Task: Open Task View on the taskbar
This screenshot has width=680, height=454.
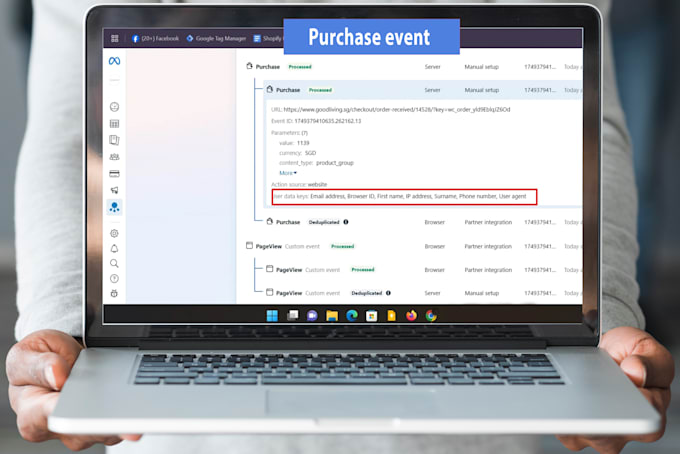Action: point(293,316)
